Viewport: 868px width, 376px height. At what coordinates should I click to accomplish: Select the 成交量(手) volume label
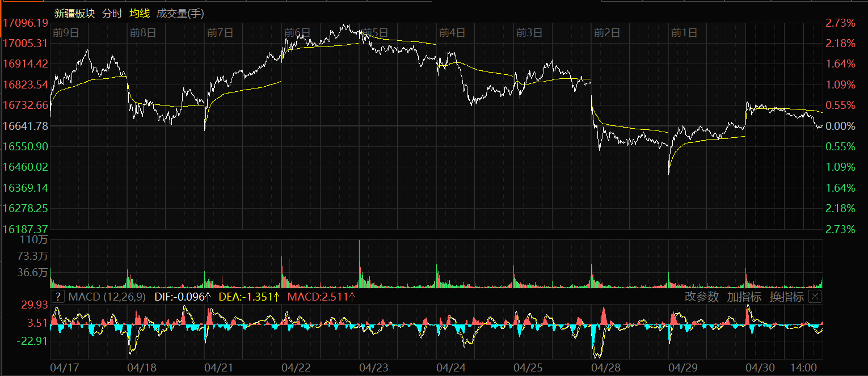pyautogui.click(x=180, y=13)
